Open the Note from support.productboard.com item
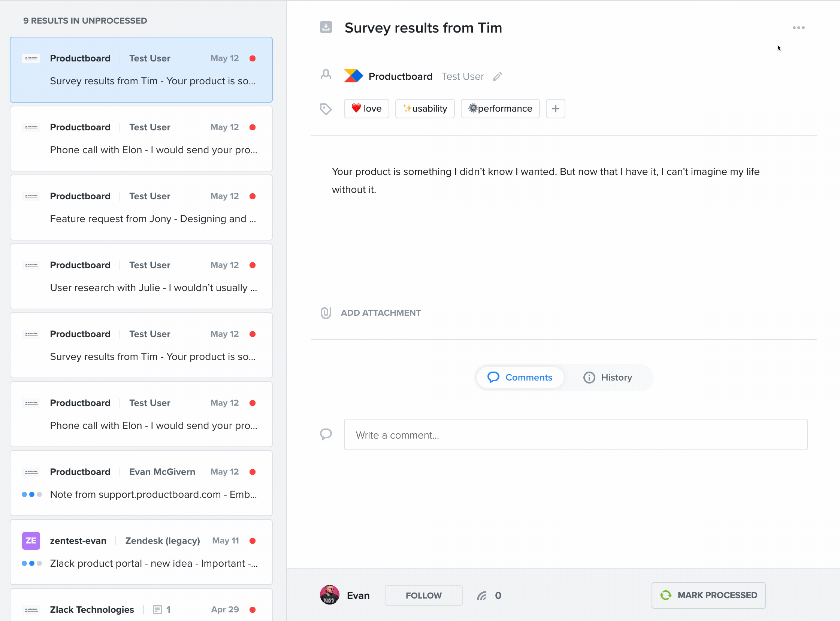Viewport: 840px width, 621px height. coord(141,483)
